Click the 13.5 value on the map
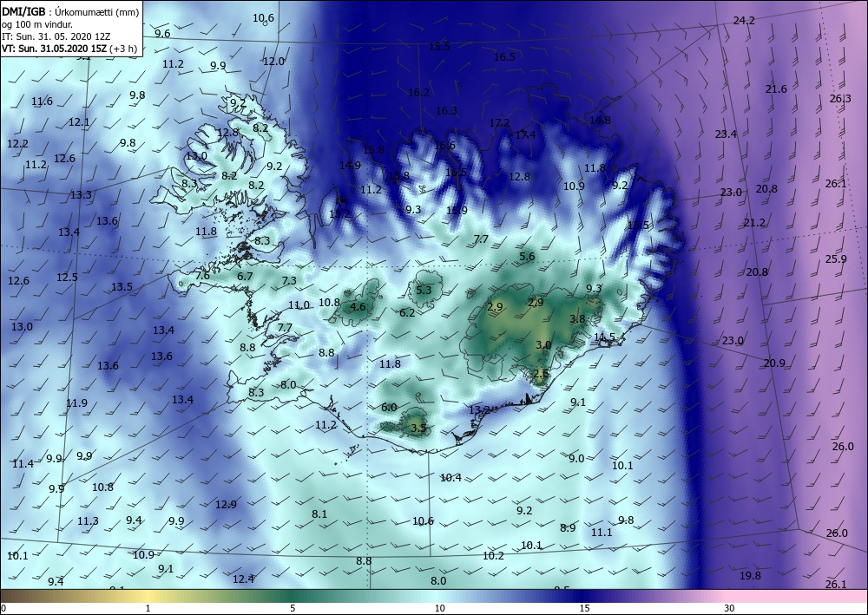 point(122,286)
